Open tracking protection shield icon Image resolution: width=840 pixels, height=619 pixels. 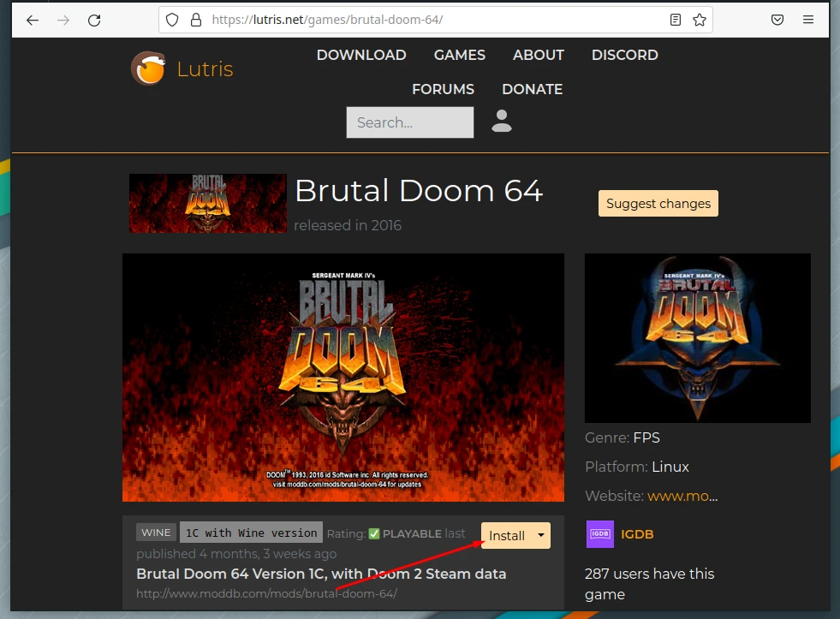172,20
